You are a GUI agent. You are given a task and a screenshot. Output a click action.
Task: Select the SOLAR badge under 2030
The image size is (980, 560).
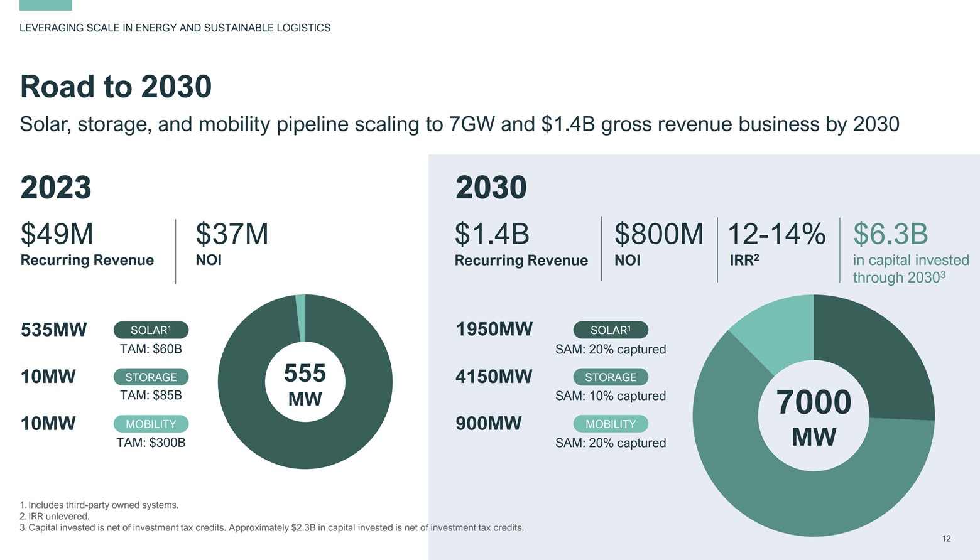point(611,330)
